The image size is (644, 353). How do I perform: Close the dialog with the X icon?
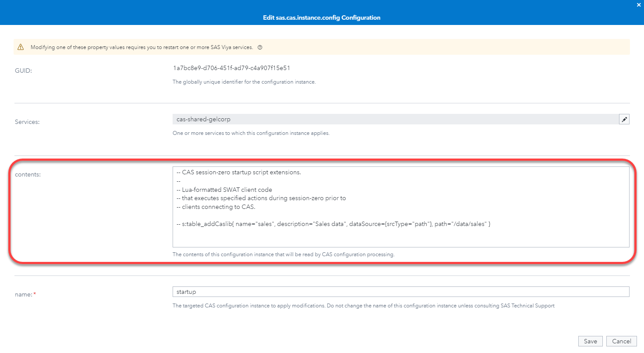[x=639, y=5]
